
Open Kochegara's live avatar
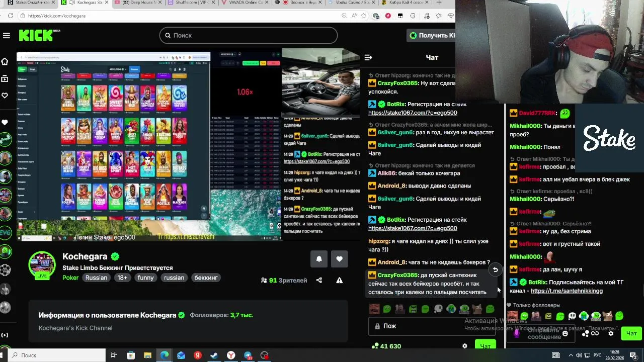(42, 265)
